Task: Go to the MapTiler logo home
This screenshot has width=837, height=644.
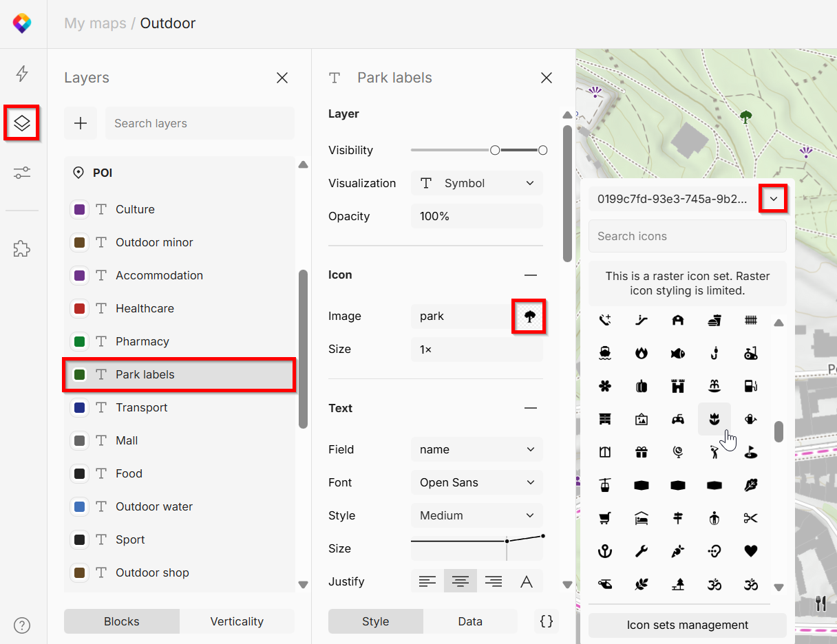Action: click(22, 23)
